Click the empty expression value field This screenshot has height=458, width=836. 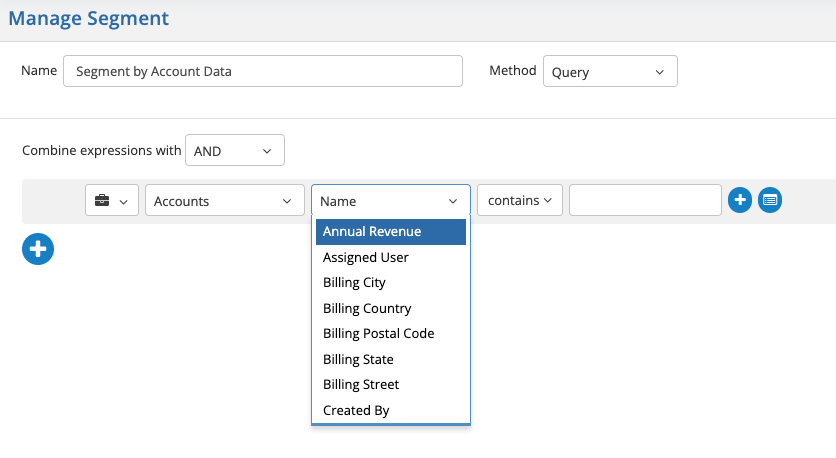[645, 200]
